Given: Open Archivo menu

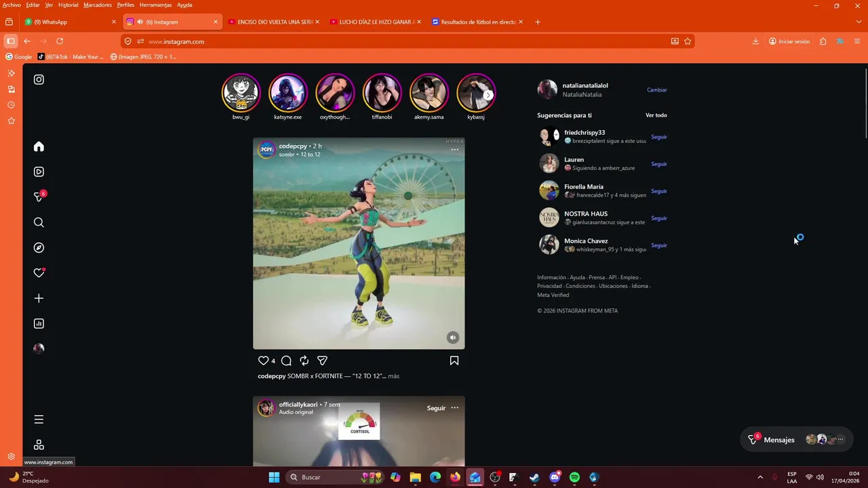Looking at the screenshot, I should 12,5.
